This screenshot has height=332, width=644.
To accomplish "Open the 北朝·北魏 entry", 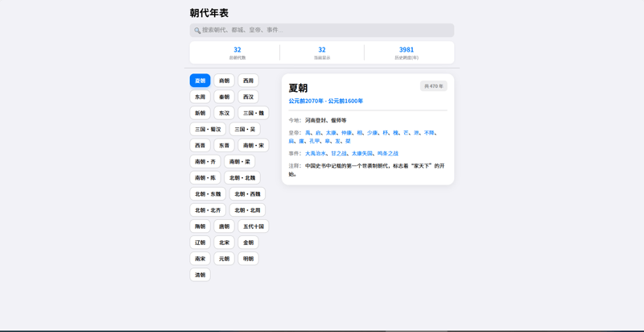I will pyautogui.click(x=242, y=178).
